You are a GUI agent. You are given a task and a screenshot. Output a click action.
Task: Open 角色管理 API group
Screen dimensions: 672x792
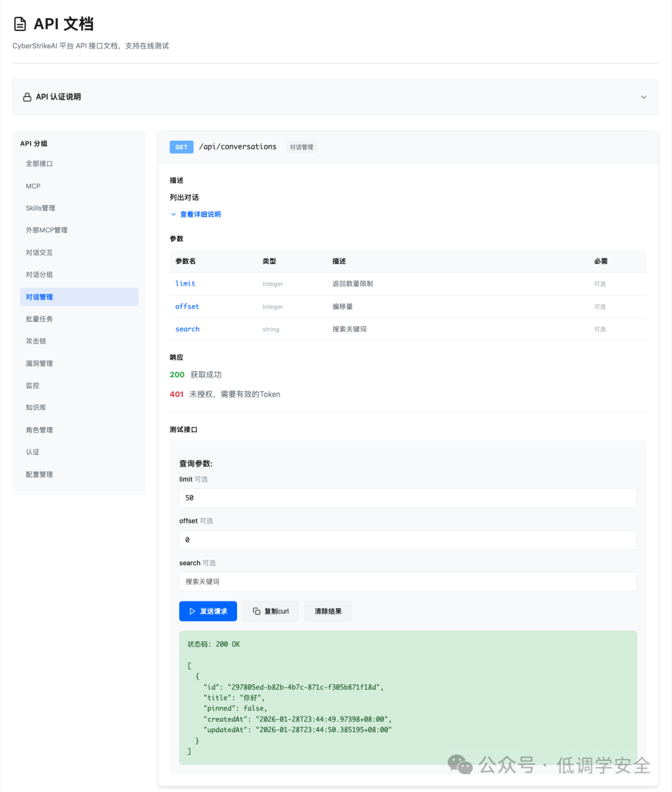coord(79,430)
